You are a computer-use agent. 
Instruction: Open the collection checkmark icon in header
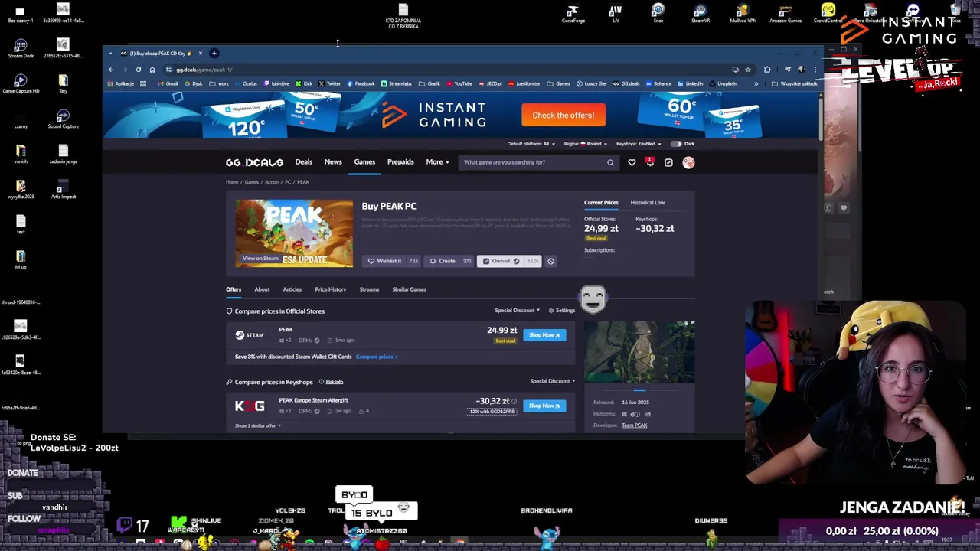click(668, 162)
